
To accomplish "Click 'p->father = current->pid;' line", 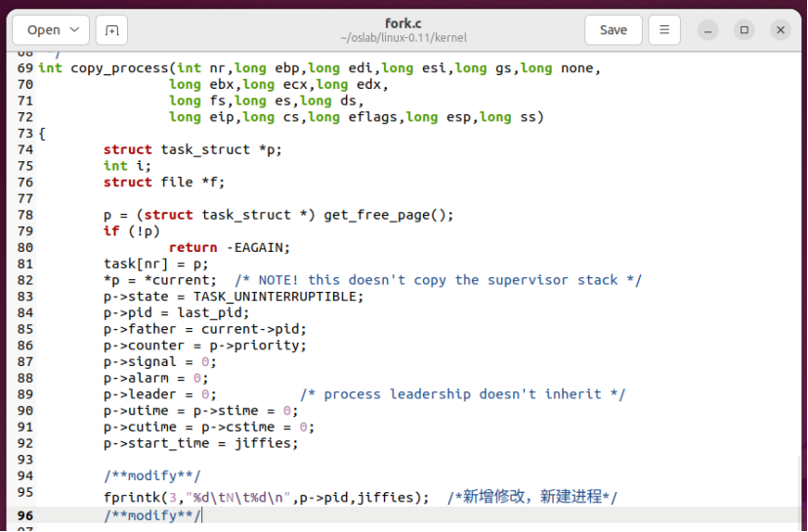I will [x=205, y=330].
